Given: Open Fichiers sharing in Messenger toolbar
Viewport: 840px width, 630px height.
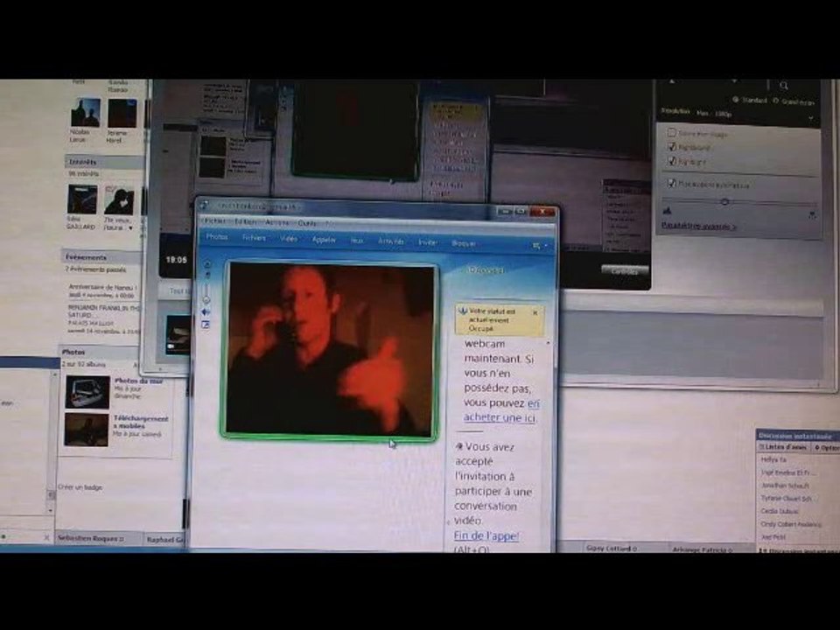Looking at the screenshot, I should pyautogui.click(x=254, y=238).
